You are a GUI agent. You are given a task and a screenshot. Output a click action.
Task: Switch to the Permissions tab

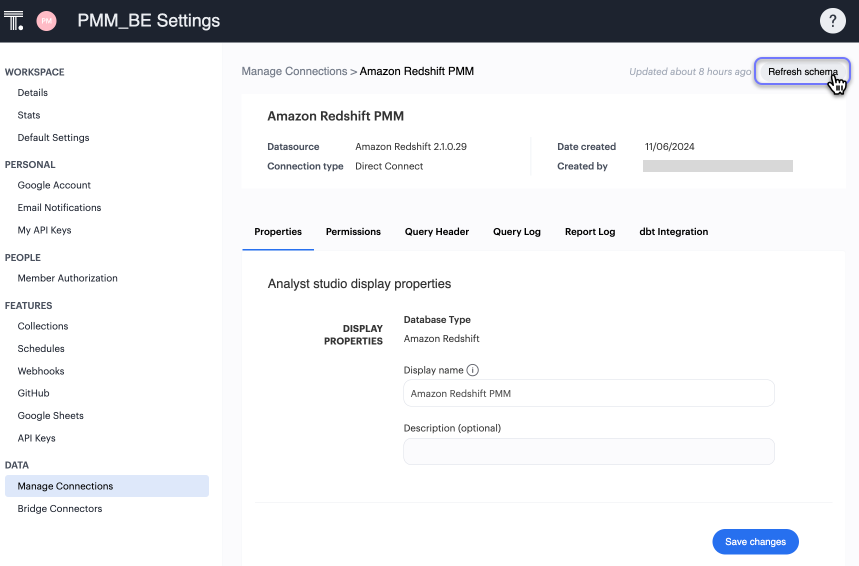point(353,232)
